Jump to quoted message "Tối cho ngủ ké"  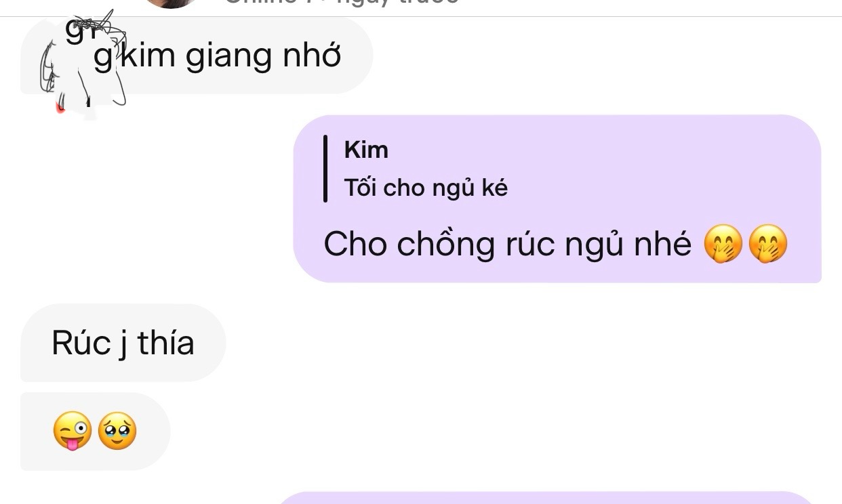(x=426, y=188)
